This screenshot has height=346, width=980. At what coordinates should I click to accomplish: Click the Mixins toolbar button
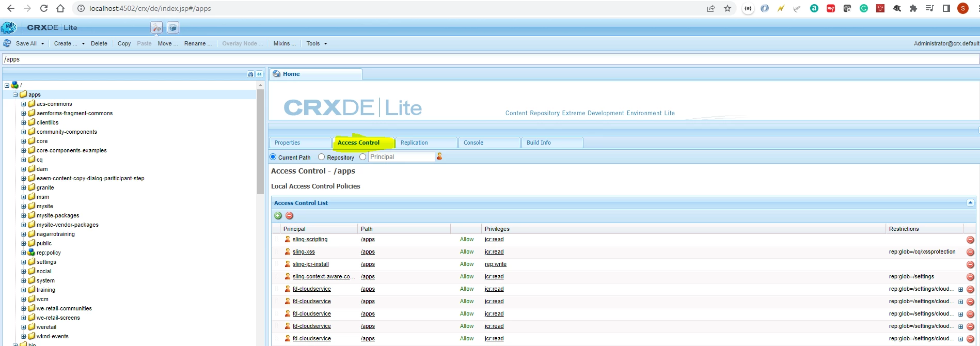tap(284, 43)
